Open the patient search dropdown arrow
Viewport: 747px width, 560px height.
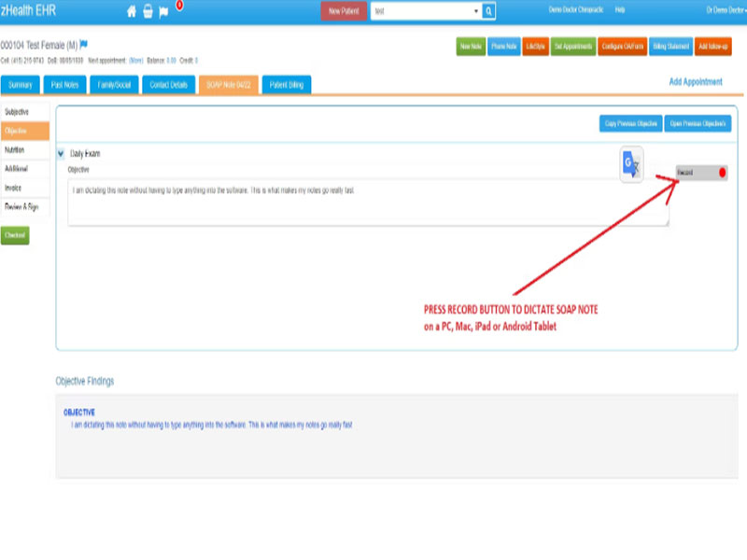476,11
